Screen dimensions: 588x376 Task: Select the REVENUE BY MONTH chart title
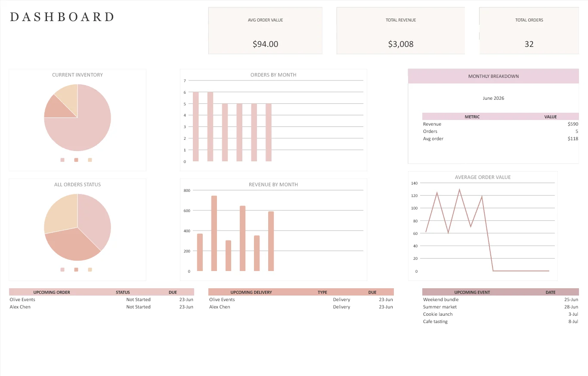click(273, 185)
